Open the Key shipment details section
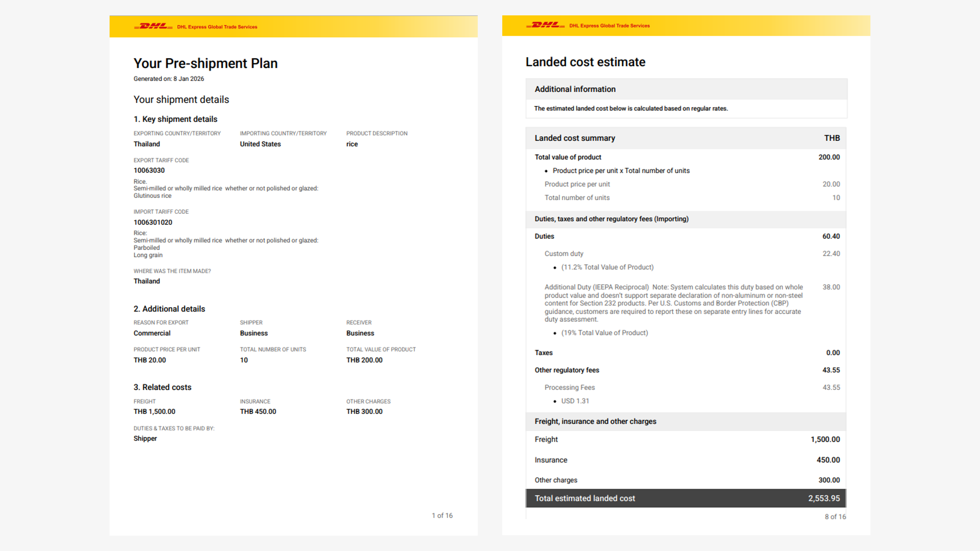Image resolution: width=980 pixels, height=551 pixels. click(x=175, y=119)
